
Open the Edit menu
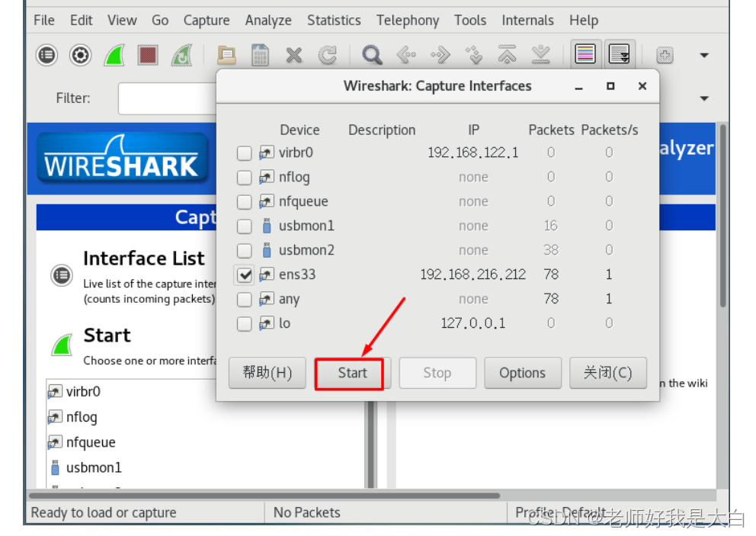[x=81, y=21]
